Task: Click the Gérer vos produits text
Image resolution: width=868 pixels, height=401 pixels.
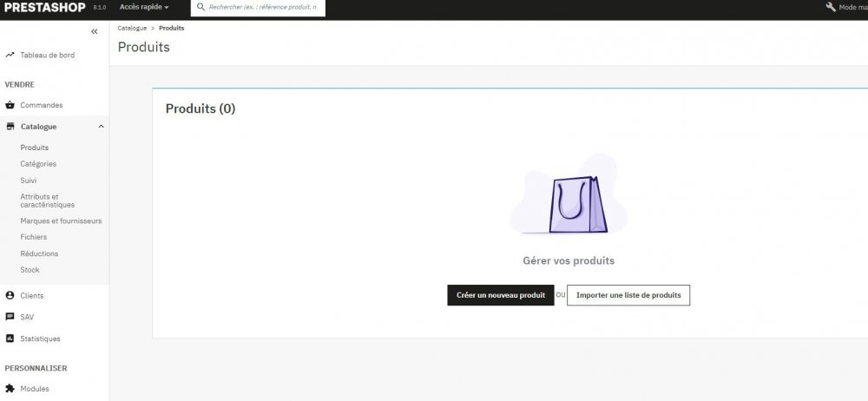Action: click(x=569, y=260)
